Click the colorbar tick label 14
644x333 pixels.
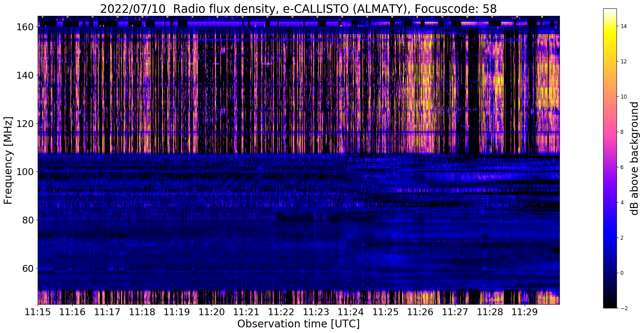623,26
